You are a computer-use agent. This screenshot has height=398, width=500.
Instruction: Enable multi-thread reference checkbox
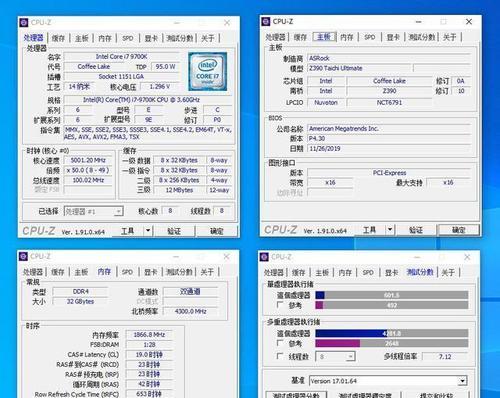280,343
